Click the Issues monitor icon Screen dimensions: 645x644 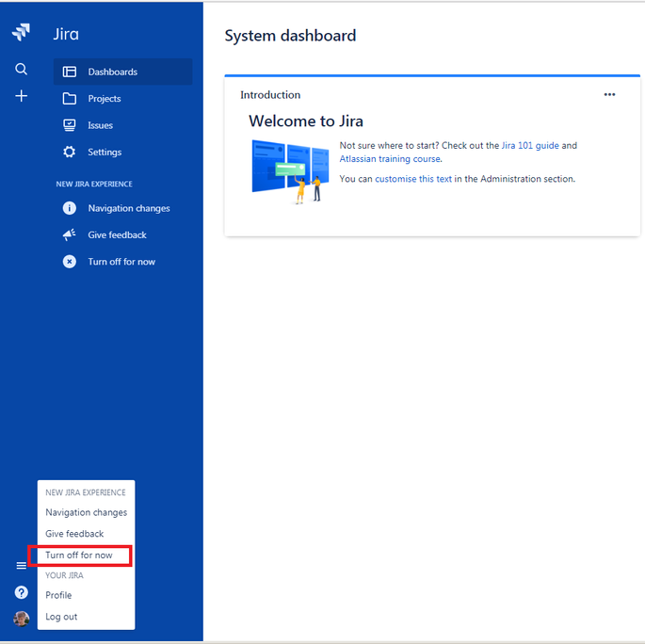pyautogui.click(x=69, y=125)
